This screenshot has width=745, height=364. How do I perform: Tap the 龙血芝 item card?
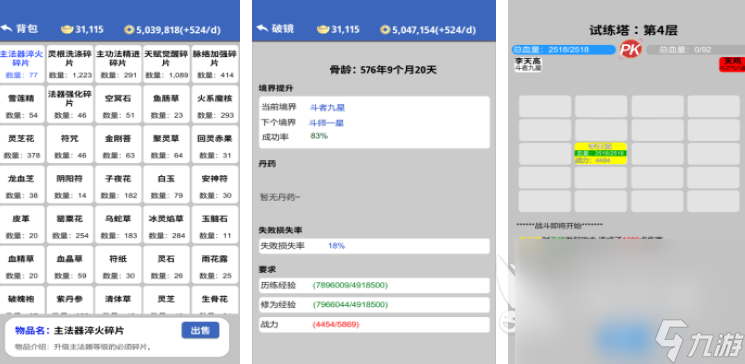click(22, 184)
